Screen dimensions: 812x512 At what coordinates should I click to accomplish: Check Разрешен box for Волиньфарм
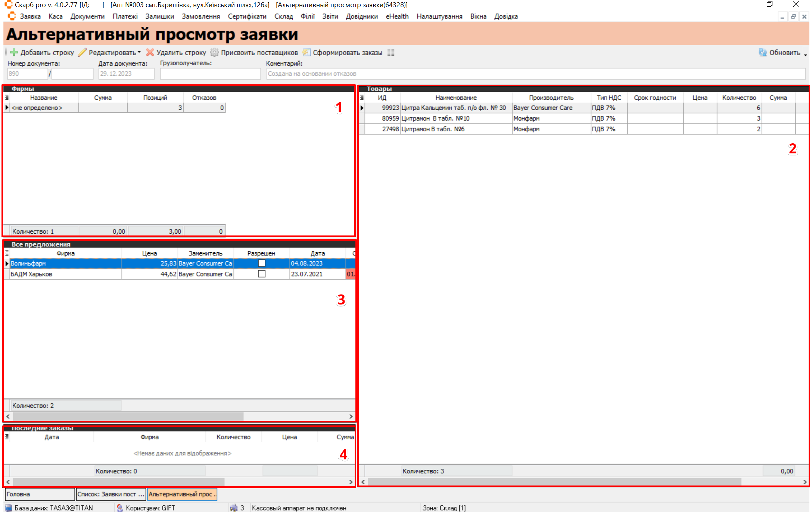(262, 263)
